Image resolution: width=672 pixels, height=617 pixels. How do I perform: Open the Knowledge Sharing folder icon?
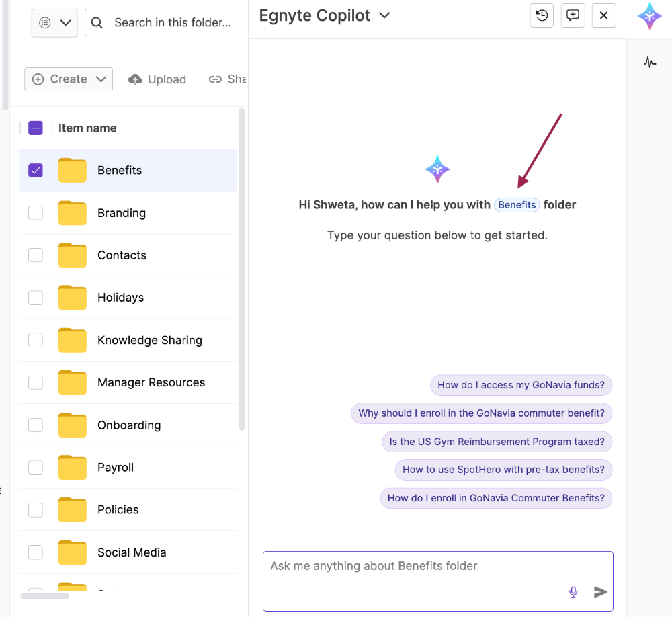[x=73, y=340]
